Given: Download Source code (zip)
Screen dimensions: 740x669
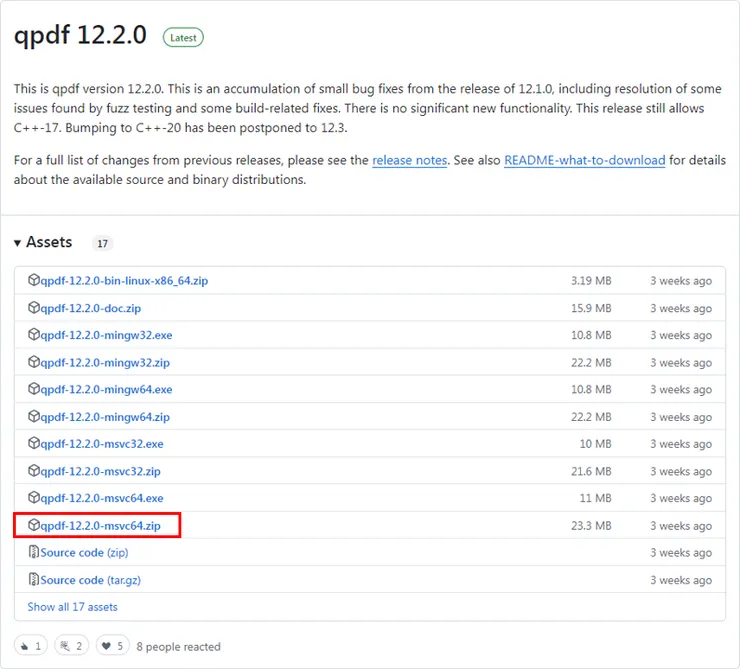Looking at the screenshot, I should point(84,552).
